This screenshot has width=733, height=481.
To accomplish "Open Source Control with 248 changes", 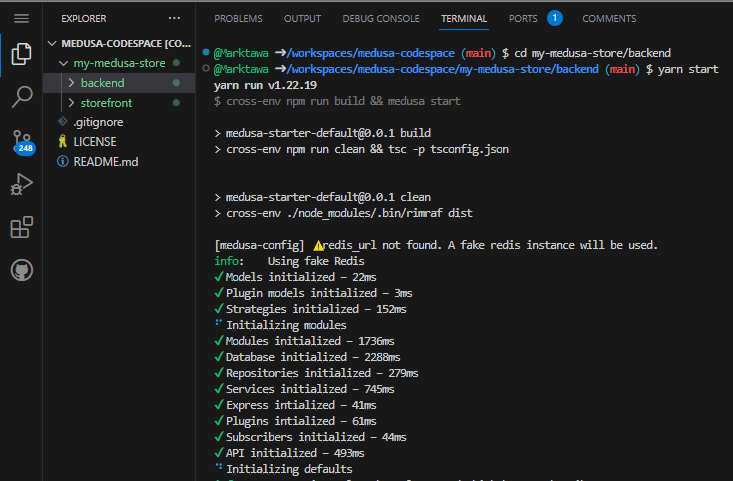I will click(x=22, y=142).
